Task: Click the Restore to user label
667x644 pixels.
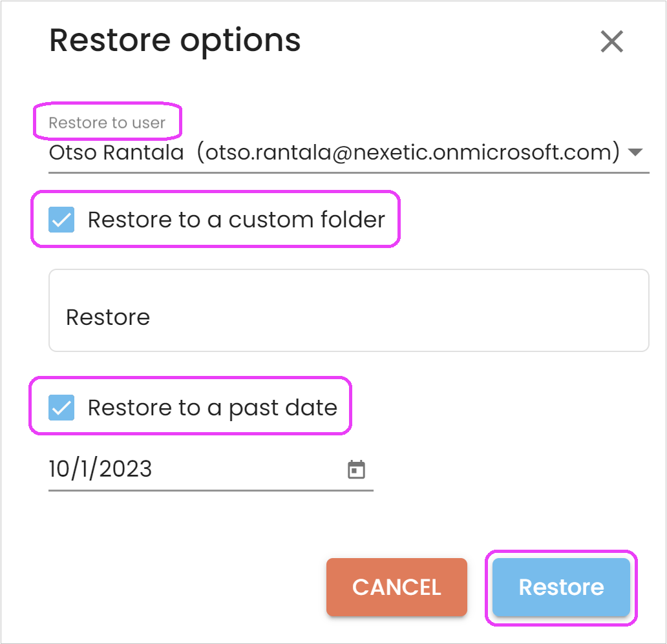Action: pyautogui.click(x=107, y=121)
